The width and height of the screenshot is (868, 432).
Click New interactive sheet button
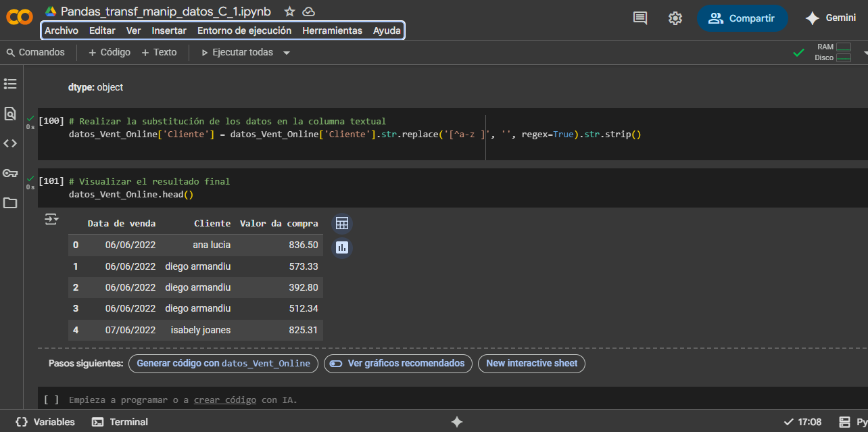[531, 363]
